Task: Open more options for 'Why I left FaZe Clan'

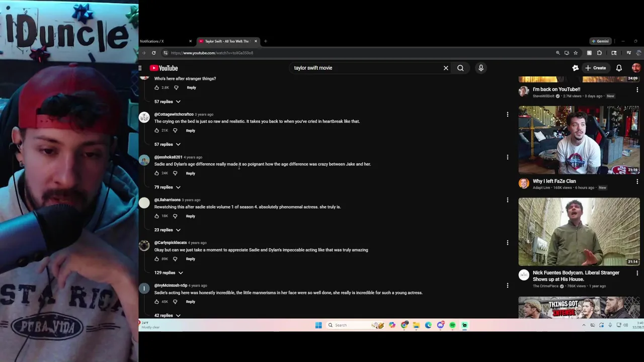Action: [637, 182]
